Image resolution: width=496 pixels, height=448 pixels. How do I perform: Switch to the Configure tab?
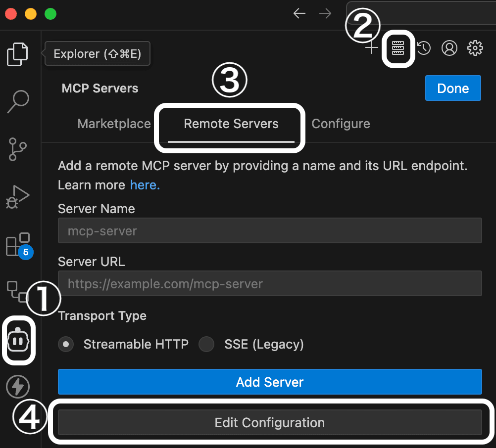click(x=341, y=124)
